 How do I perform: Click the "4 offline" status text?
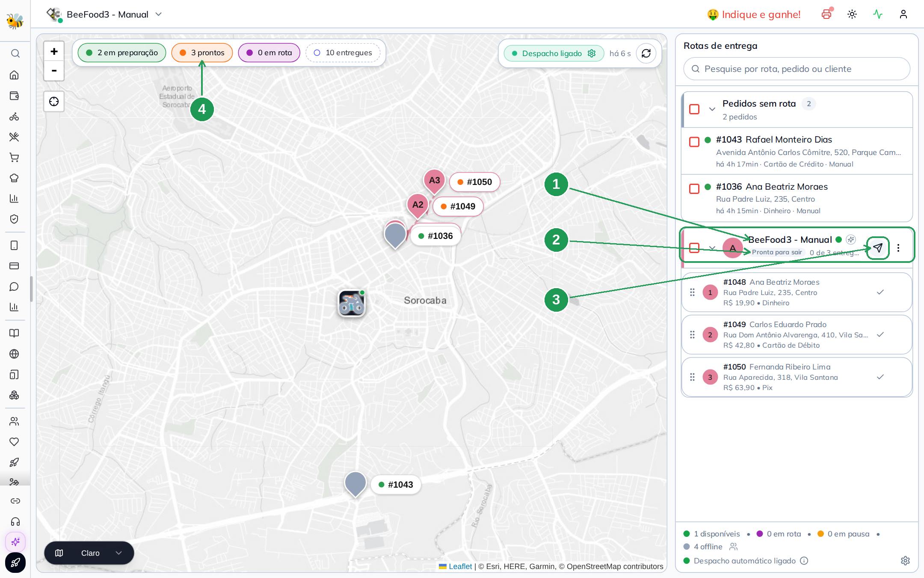click(x=708, y=547)
